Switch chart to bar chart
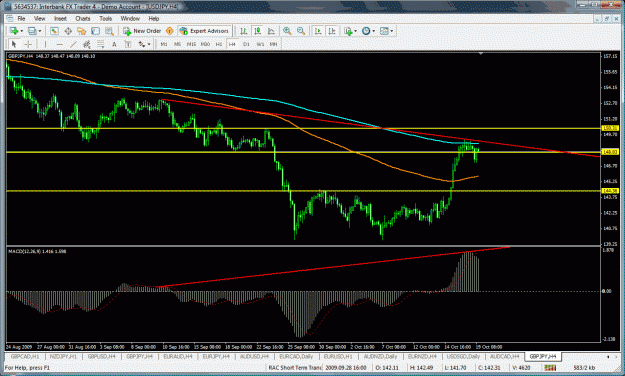 (x=244, y=31)
